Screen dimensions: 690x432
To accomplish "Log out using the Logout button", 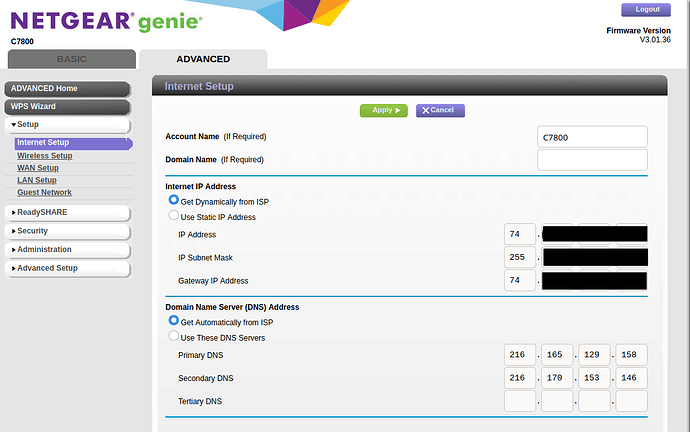I will tap(646, 10).
